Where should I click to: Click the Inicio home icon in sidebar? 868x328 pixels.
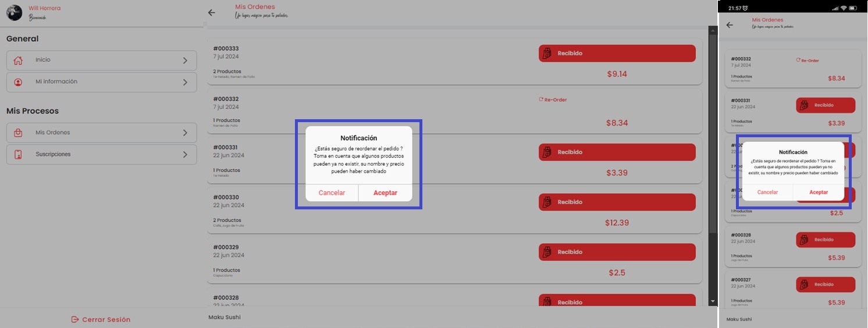[18, 60]
